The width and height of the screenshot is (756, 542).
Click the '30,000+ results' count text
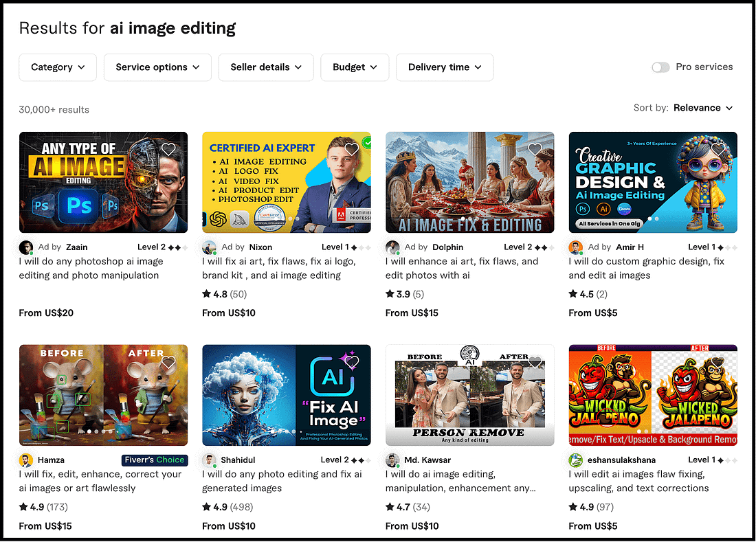tap(54, 110)
